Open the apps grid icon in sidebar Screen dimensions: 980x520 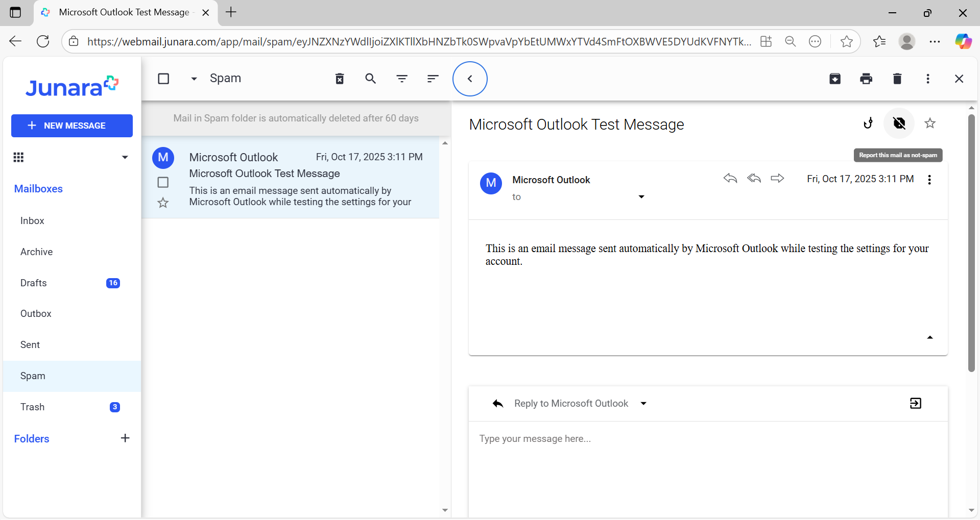18,157
